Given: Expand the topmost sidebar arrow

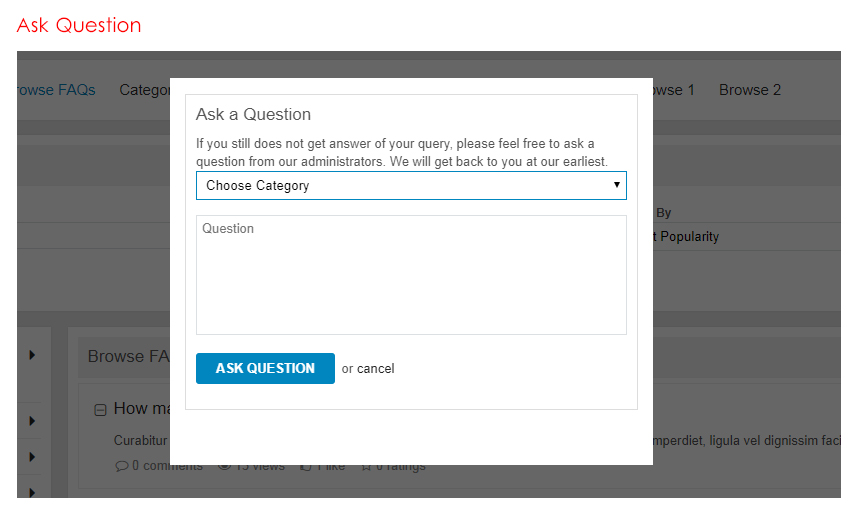Looking at the screenshot, I should [32, 354].
